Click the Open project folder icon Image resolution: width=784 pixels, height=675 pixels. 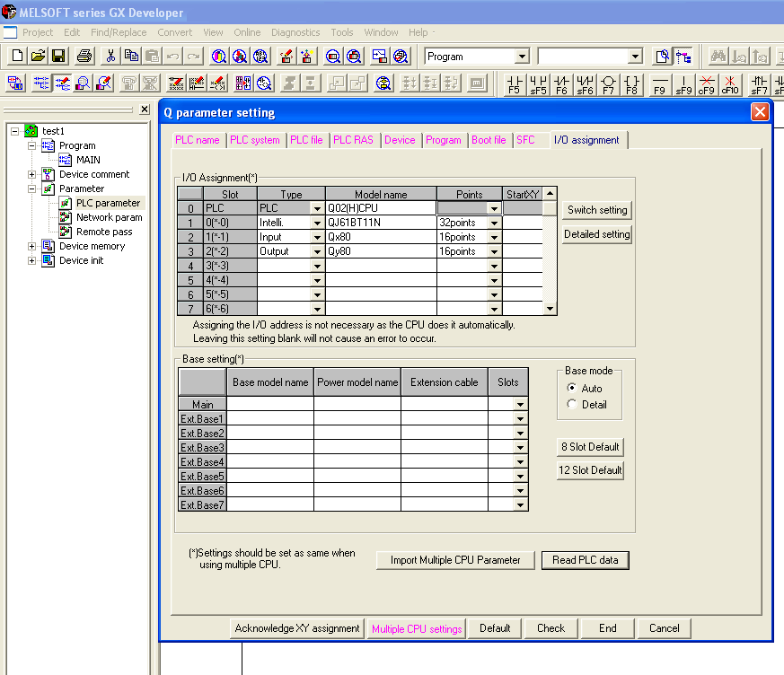click(38, 56)
